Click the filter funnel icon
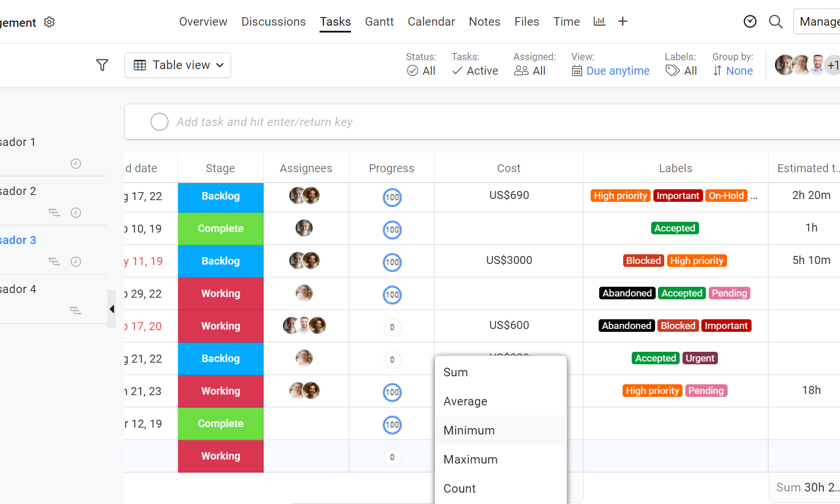Screen dimensions: 840x504 102,65
